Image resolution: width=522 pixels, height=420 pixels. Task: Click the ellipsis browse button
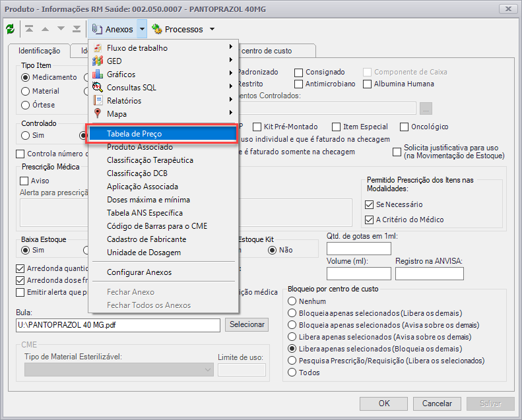click(426, 108)
